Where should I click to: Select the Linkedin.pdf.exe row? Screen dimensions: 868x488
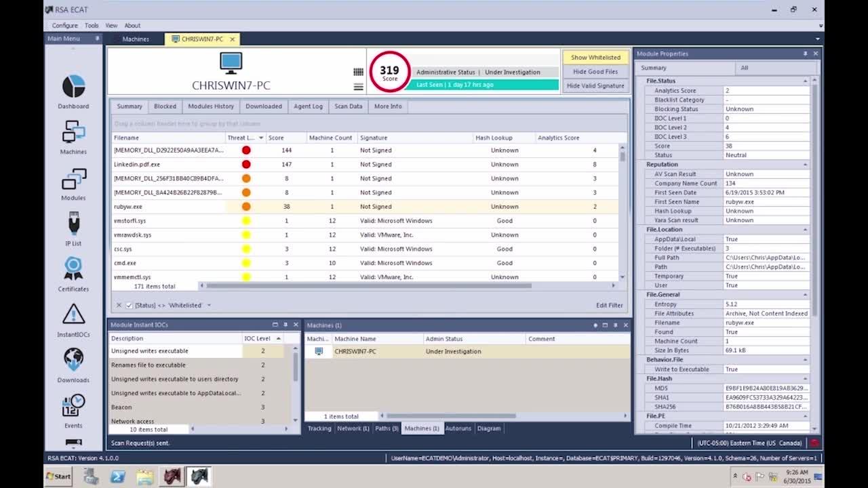click(x=365, y=164)
